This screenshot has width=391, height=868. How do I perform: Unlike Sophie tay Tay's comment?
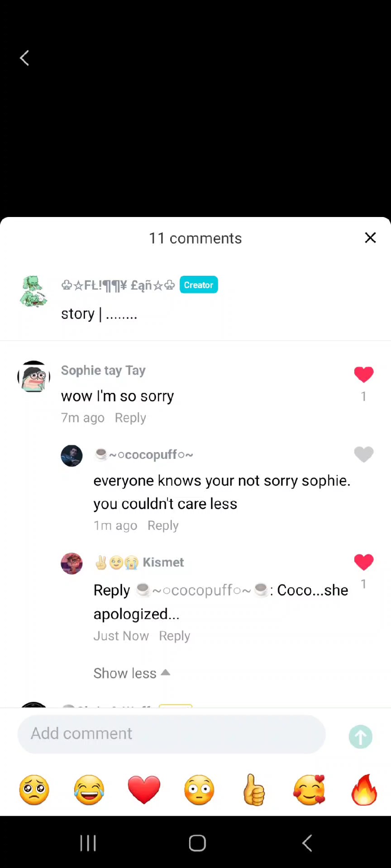pyautogui.click(x=364, y=374)
